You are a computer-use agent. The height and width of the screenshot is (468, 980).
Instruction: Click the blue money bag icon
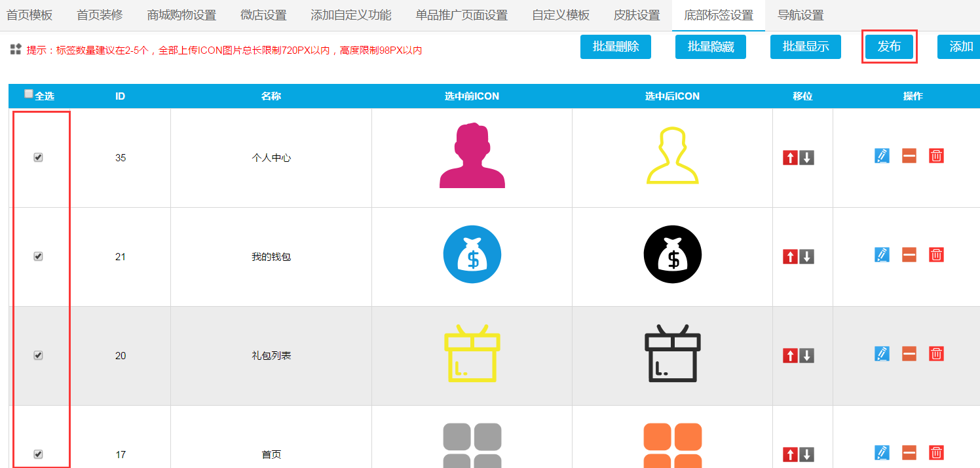(x=472, y=254)
